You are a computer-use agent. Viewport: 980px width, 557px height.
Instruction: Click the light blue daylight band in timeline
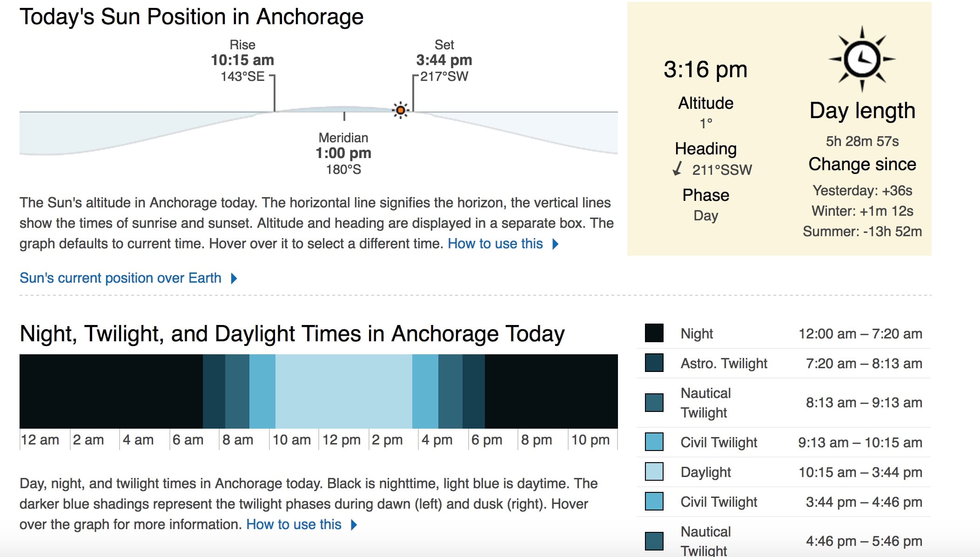[x=343, y=391]
